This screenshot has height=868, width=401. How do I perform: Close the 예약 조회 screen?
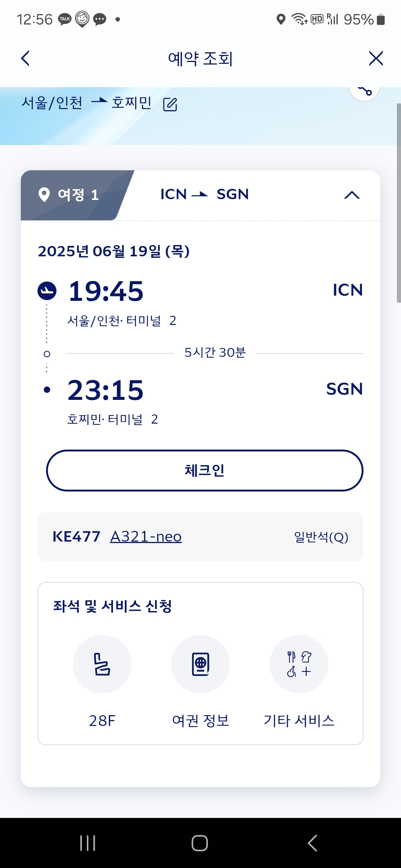[x=376, y=59]
